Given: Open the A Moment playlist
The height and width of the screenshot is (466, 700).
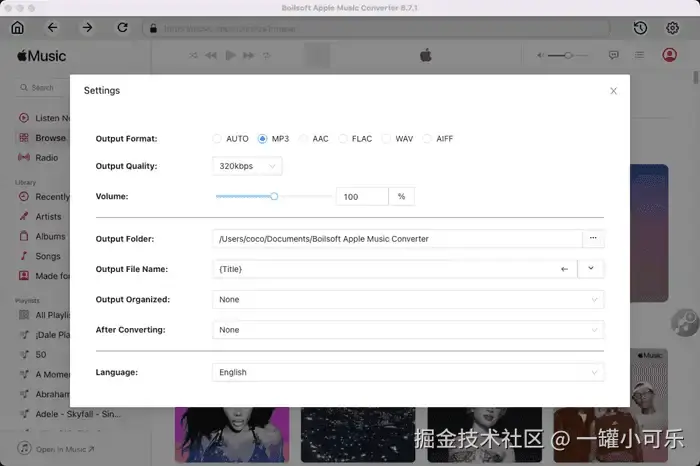Looking at the screenshot, I should (x=44, y=374).
